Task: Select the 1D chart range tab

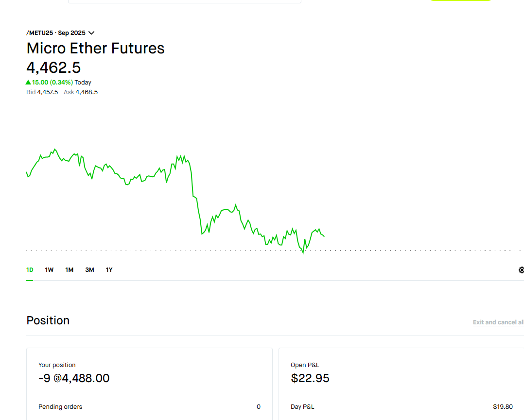Action: point(30,270)
